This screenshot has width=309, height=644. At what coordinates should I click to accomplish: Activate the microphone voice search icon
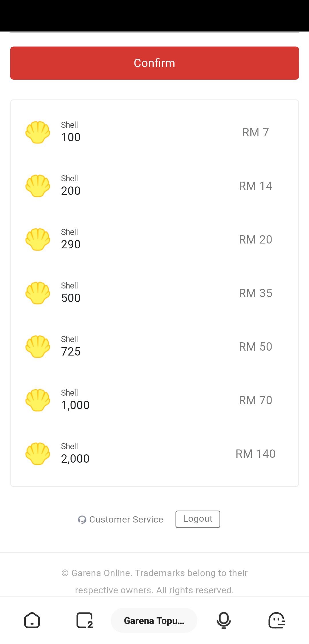[x=224, y=620]
